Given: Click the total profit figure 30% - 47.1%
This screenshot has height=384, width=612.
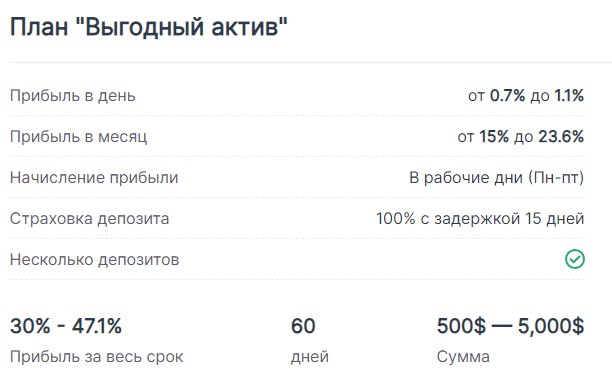Looking at the screenshot, I should pyautogui.click(x=66, y=326).
